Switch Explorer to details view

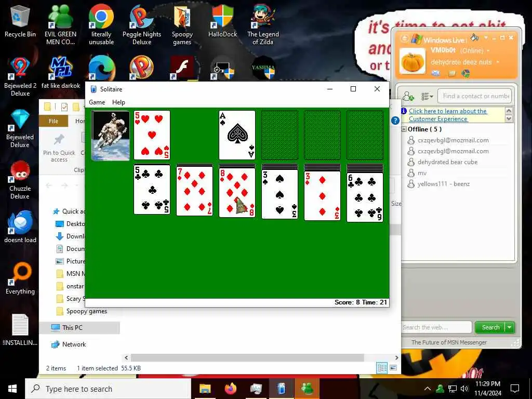[382, 368]
